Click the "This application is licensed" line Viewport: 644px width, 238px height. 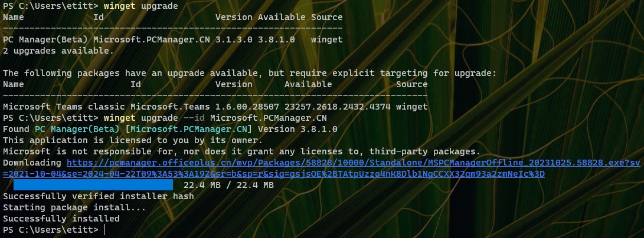[132, 140]
